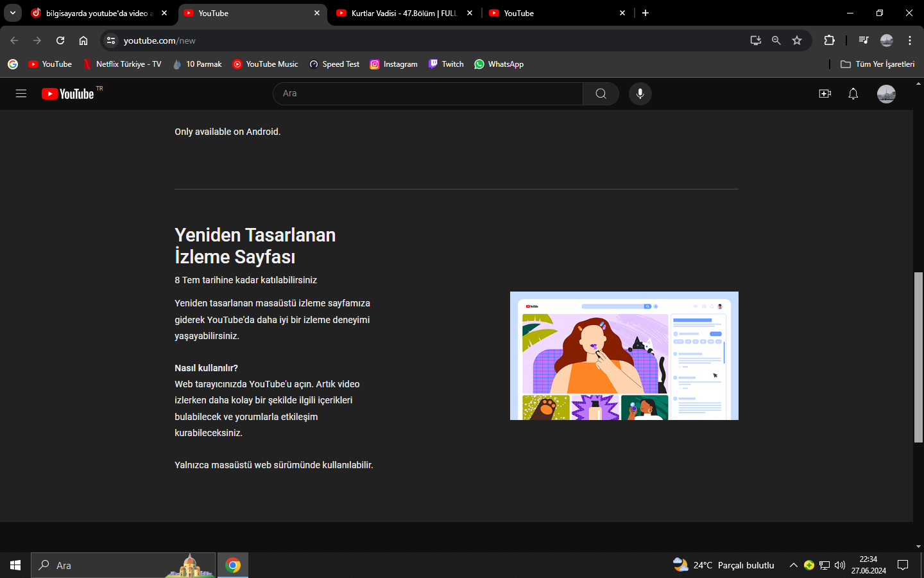Open WhatsApp bookmark
The width and height of the screenshot is (924, 578).
tap(499, 64)
